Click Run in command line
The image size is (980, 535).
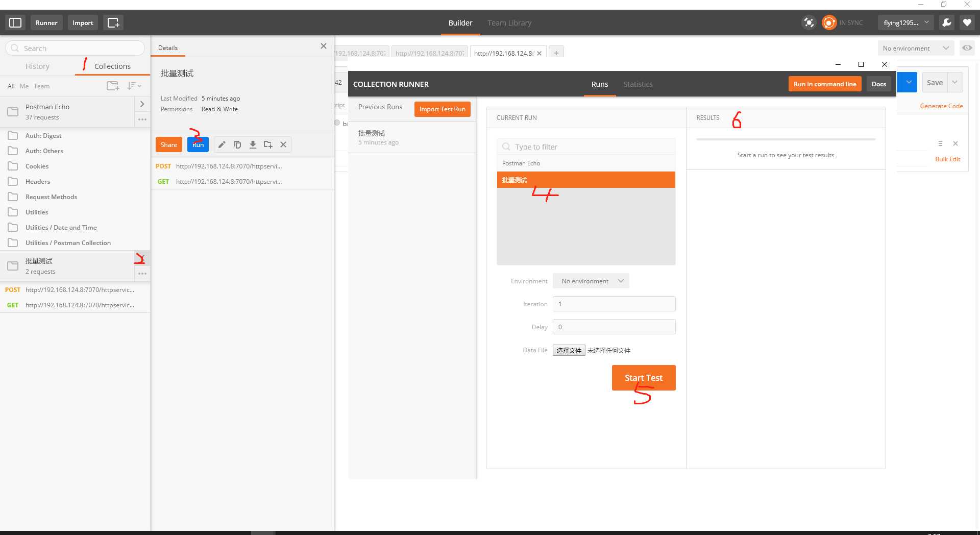point(825,84)
